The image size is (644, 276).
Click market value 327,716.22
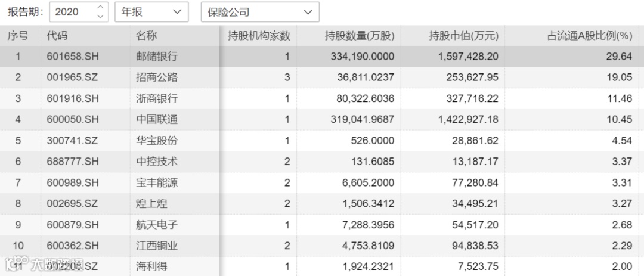coord(472,98)
